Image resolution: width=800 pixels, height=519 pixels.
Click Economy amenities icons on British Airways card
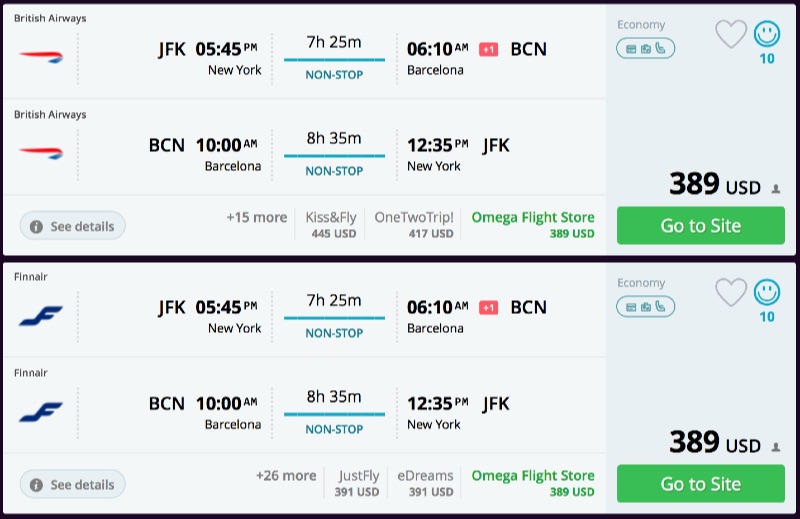tap(645, 48)
